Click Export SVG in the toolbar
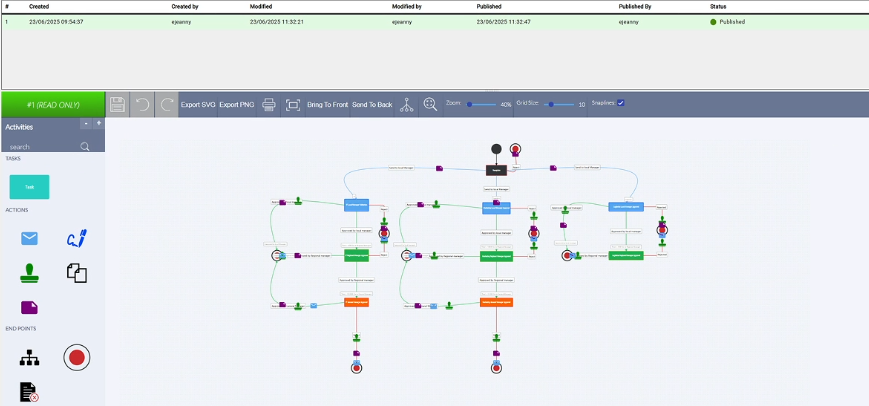The width and height of the screenshot is (869, 406). click(198, 104)
